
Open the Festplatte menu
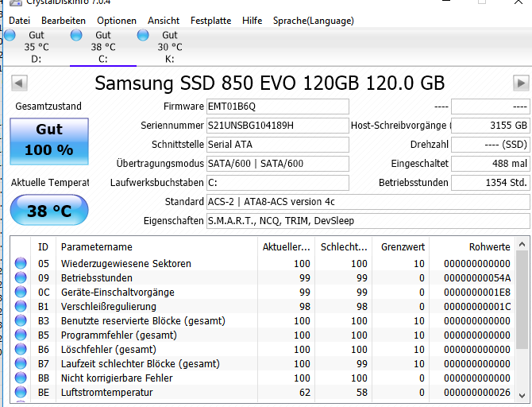[210, 21]
